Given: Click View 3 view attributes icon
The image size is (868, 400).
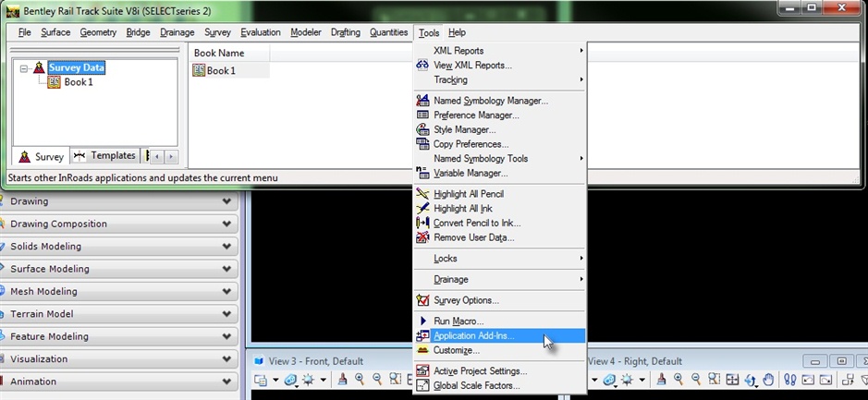Looking at the screenshot, I should (261, 380).
